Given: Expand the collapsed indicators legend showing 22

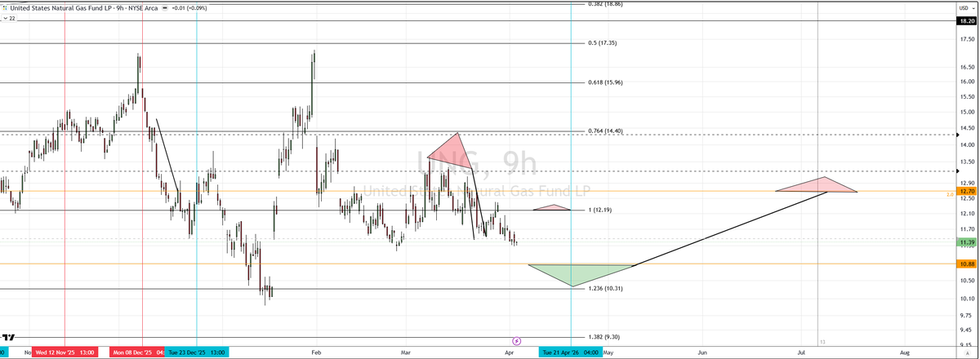Looking at the screenshot, I should point(9,17).
